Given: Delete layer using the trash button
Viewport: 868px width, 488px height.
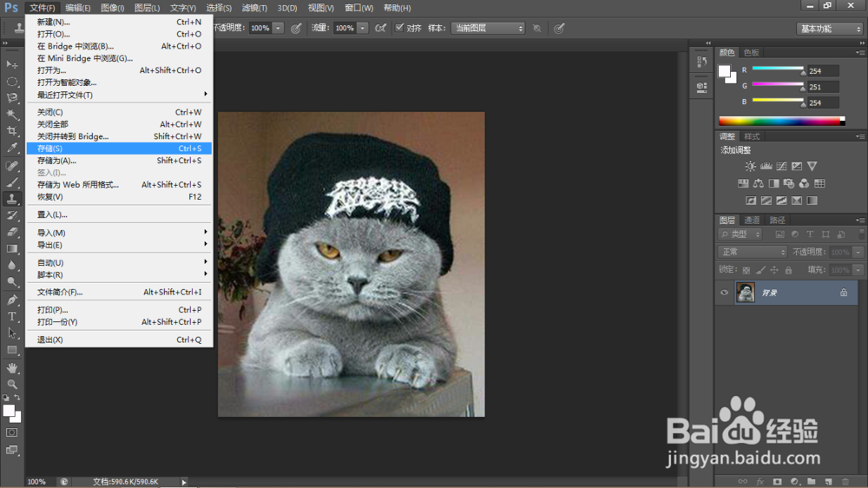Looking at the screenshot, I should click(845, 481).
